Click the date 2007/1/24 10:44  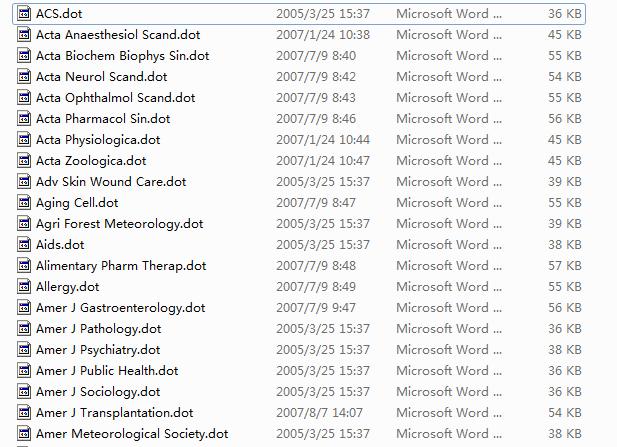coord(323,140)
